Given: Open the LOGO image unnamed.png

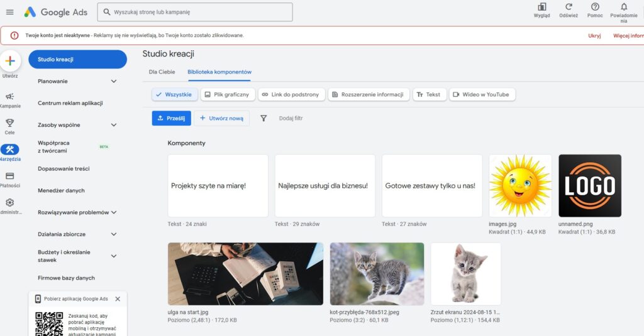Looking at the screenshot, I should [x=590, y=186].
